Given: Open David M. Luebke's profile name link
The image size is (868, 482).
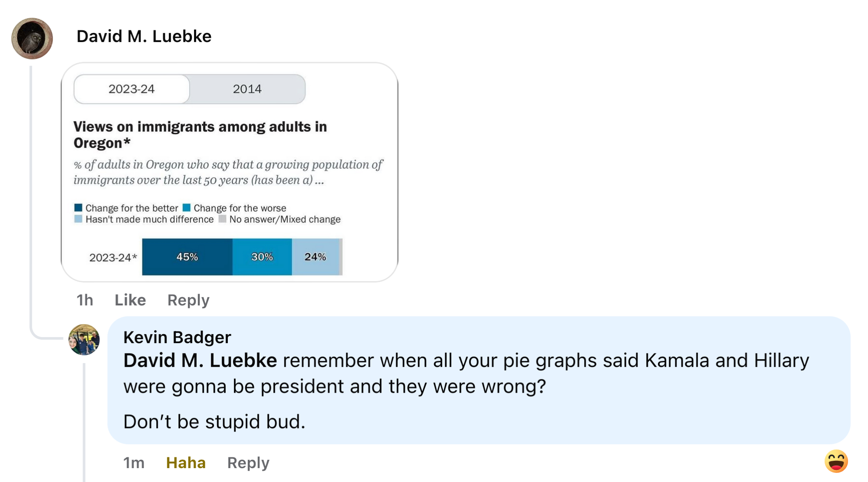Looking at the screenshot, I should tap(144, 36).
